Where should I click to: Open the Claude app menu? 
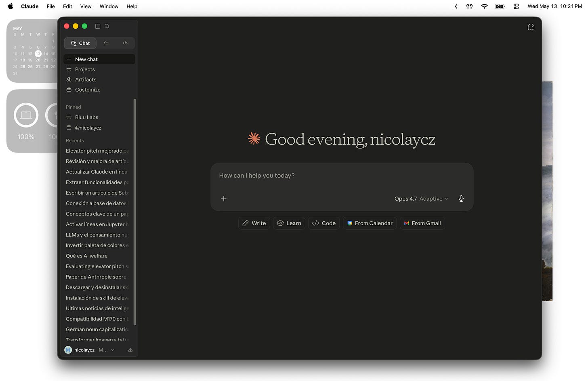click(x=30, y=6)
